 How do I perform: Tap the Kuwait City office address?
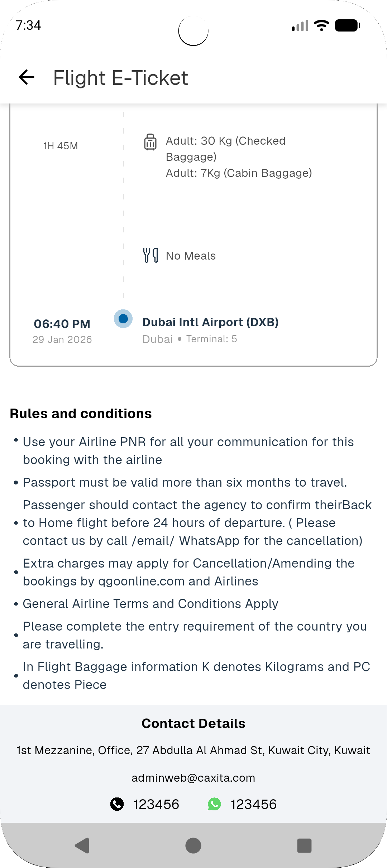pos(193,750)
